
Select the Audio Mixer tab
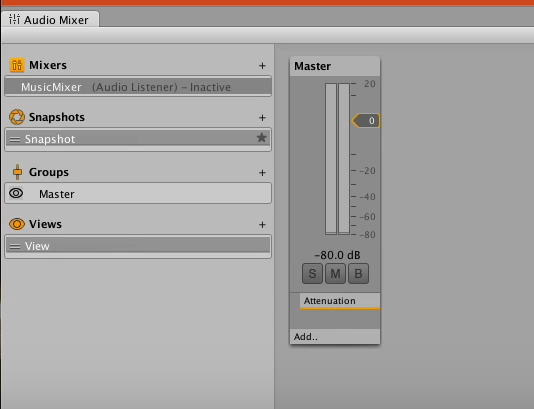50,20
